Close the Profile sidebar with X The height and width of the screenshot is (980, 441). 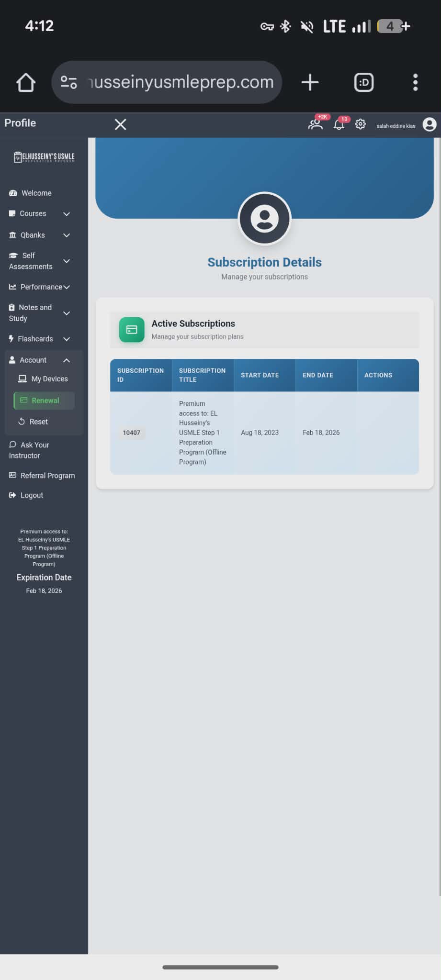pos(121,124)
